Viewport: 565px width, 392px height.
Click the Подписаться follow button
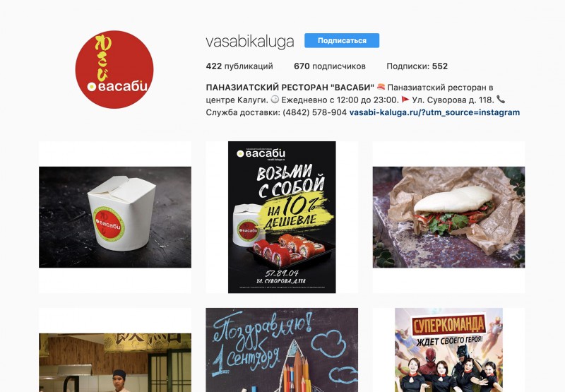pos(342,41)
